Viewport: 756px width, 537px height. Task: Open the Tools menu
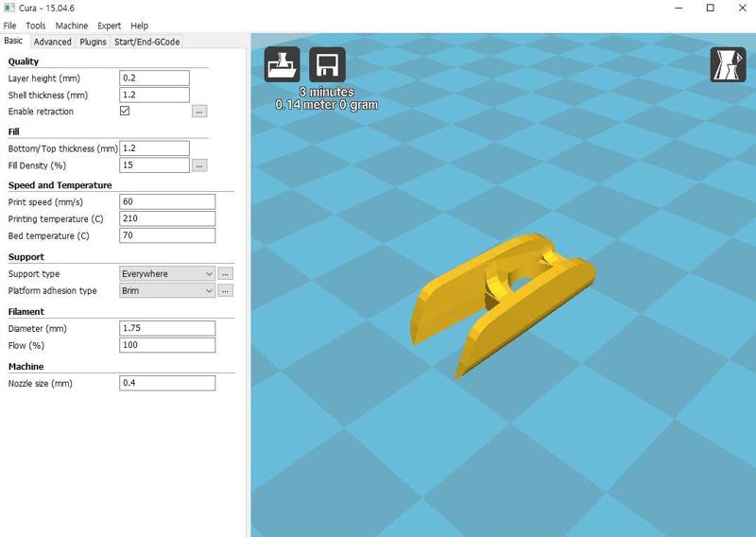(x=36, y=26)
